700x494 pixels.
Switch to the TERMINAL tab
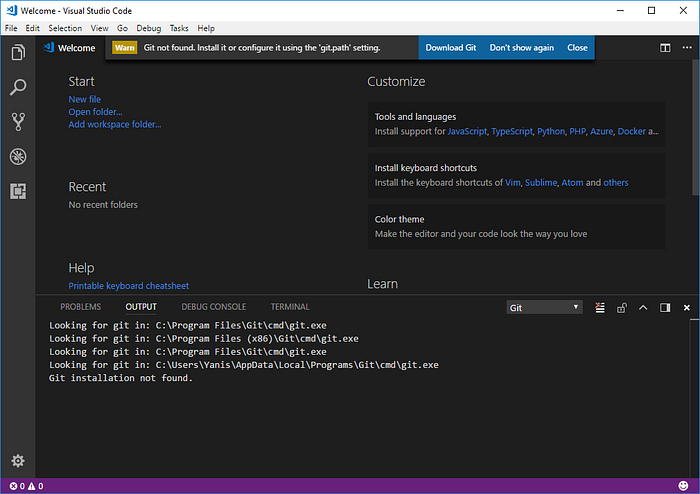pyautogui.click(x=290, y=307)
